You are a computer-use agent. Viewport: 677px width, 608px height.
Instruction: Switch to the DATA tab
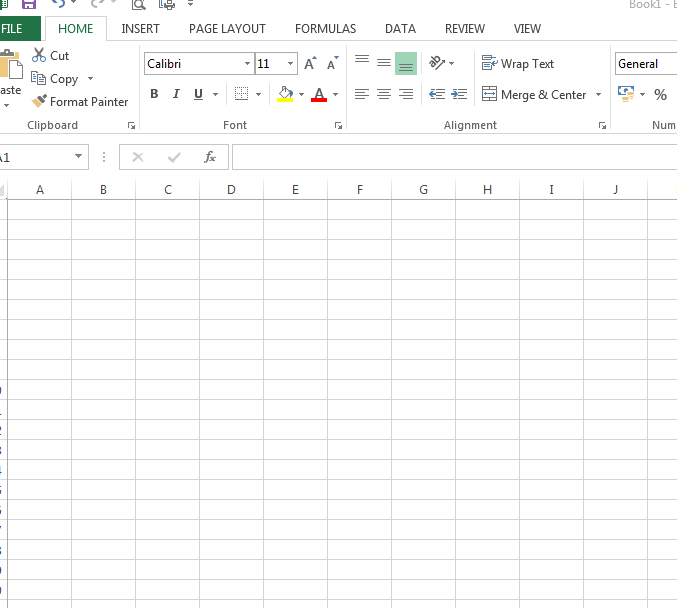tap(400, 28)
